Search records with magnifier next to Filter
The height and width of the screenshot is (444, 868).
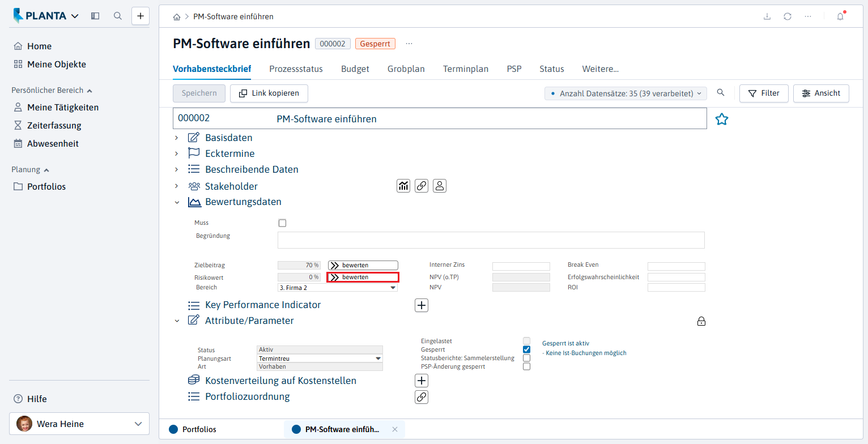click(721, 93)
